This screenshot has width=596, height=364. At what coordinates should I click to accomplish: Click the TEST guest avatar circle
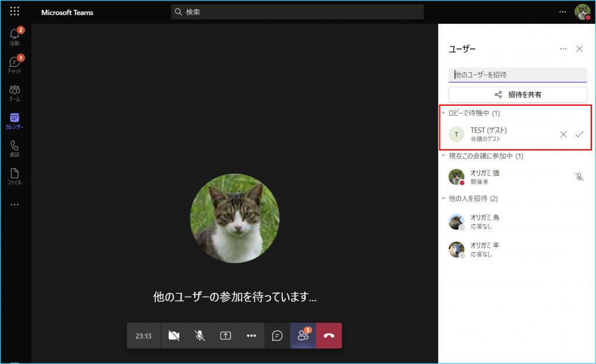456,134
